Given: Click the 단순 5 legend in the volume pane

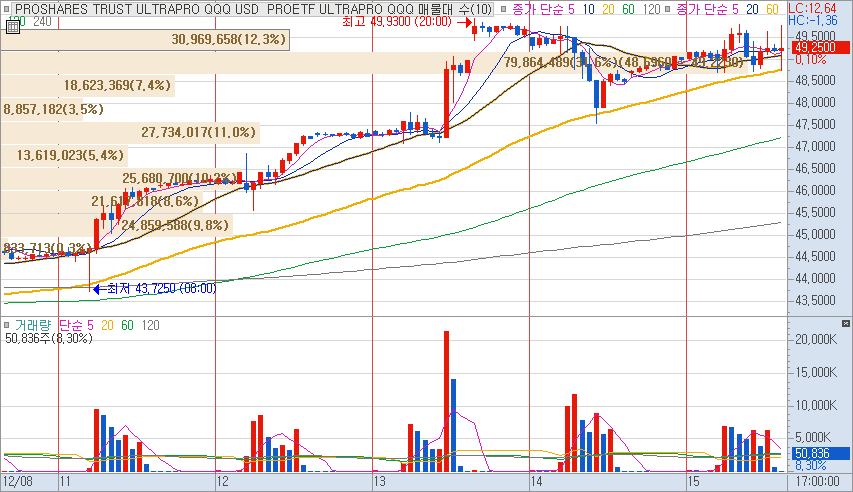Looking at the screenshot, I should 76,325.
